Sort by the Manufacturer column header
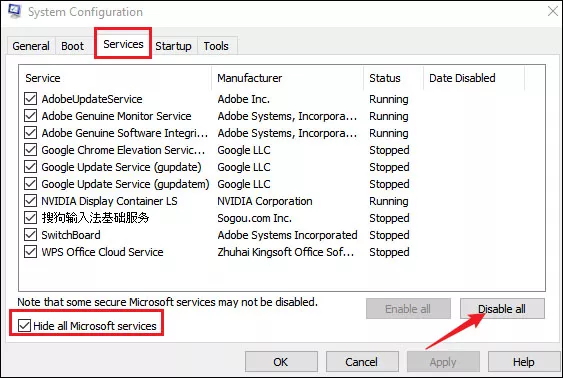 tap(288, 78)
